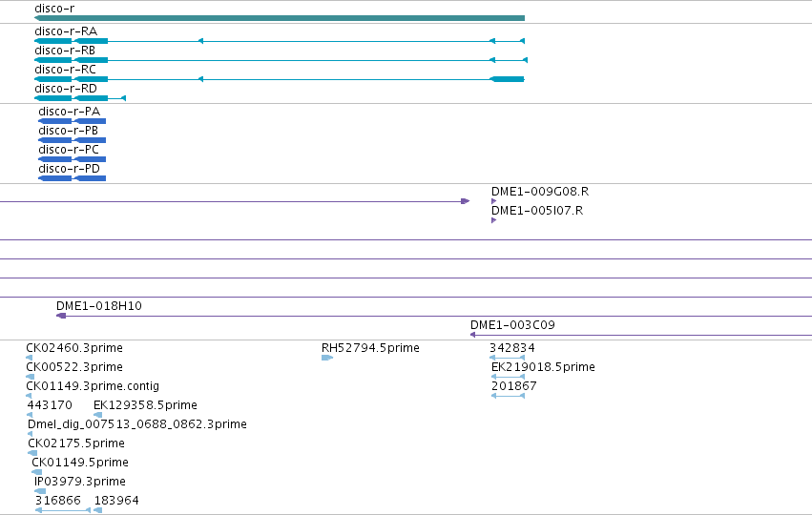Click the DME1-009G08.R arrow marker

click(494, 201)
